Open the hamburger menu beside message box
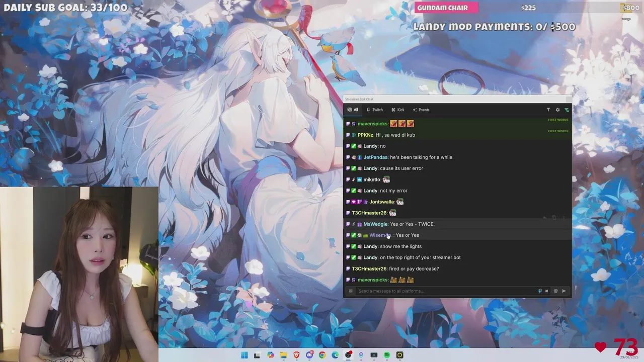 351,291
